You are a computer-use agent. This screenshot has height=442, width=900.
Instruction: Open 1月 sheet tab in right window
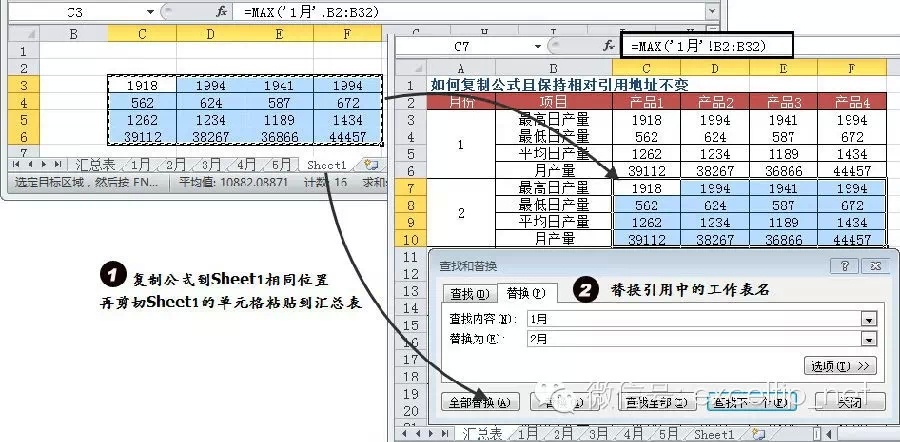click(526, 433)
